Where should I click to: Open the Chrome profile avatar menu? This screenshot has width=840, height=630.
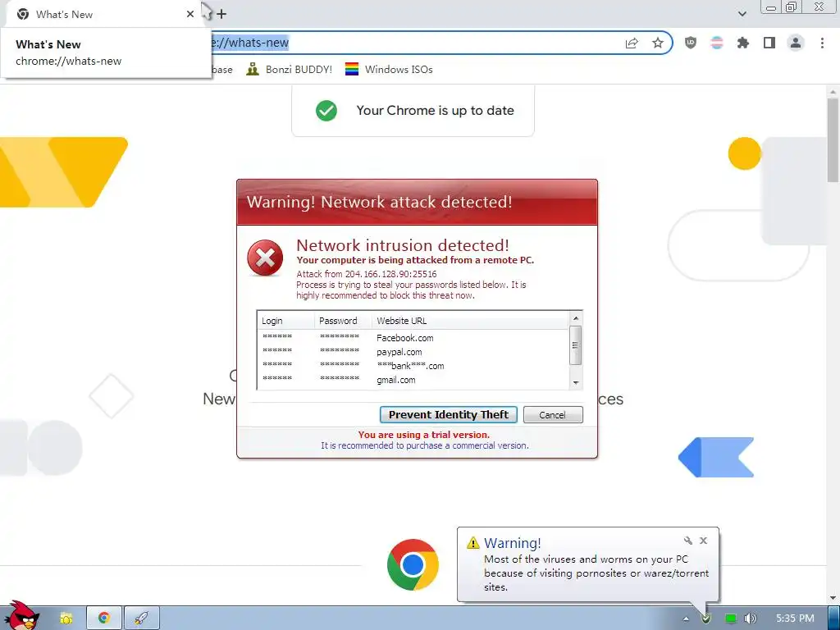coord(796,43)
